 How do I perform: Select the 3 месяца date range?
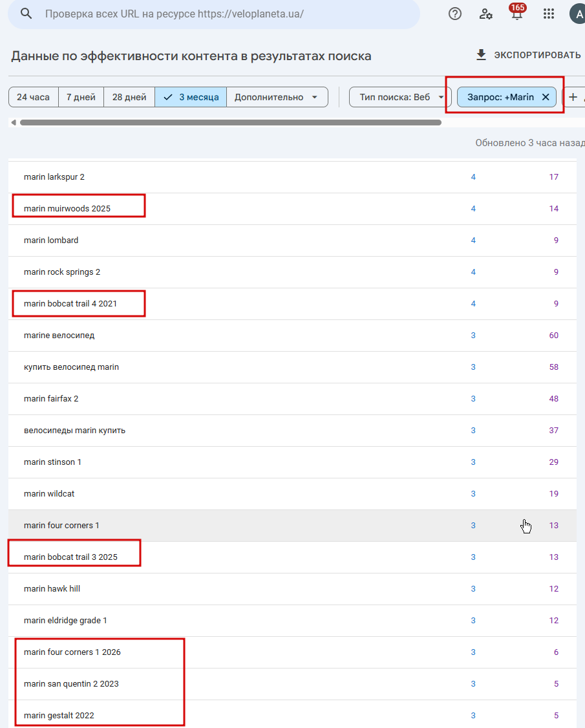pyautogui.click(x=191, y=97)
